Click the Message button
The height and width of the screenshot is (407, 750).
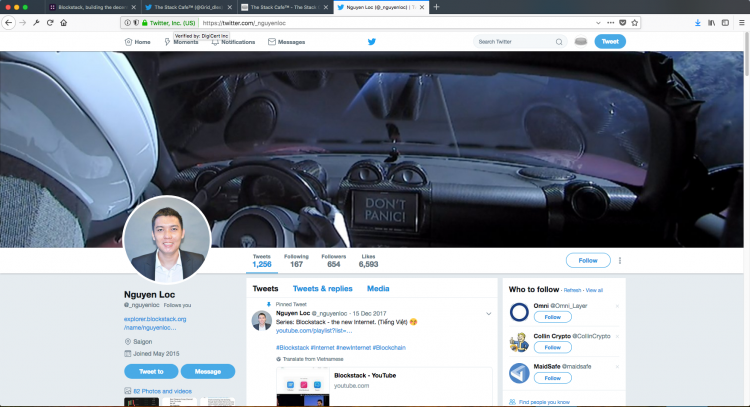pyautogui.click(x=208, y=372)
